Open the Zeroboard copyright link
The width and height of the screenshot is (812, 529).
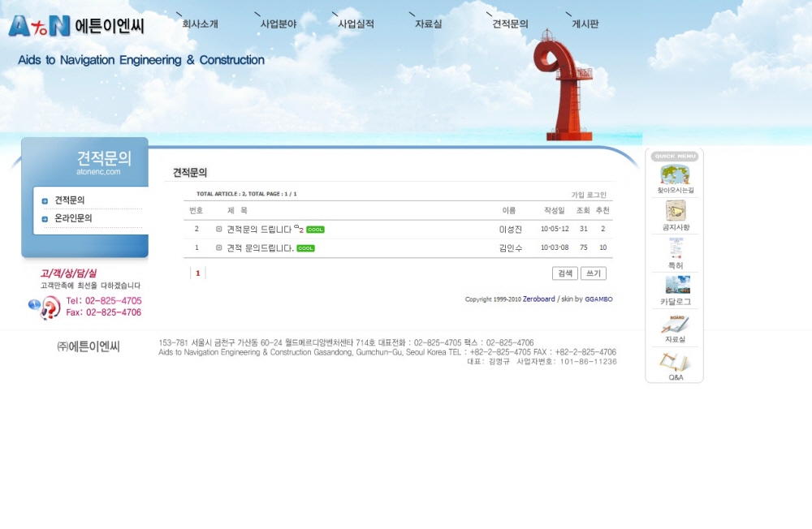coord(538,299)
